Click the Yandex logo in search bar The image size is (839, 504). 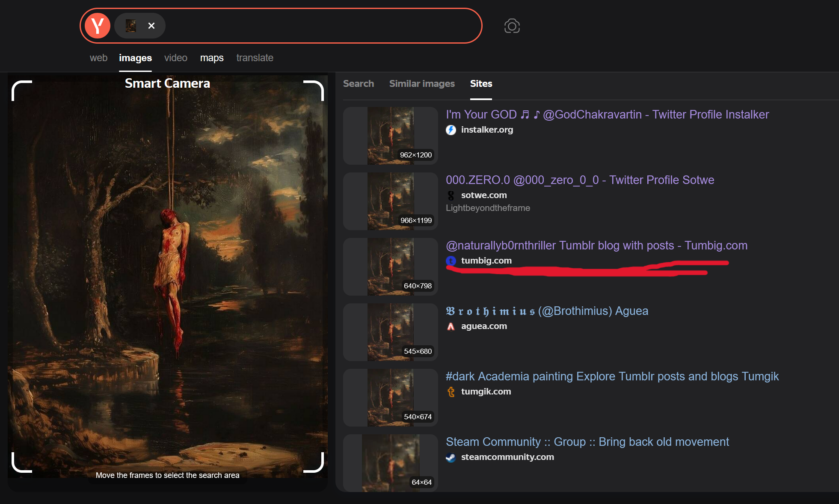click(98, 26)
